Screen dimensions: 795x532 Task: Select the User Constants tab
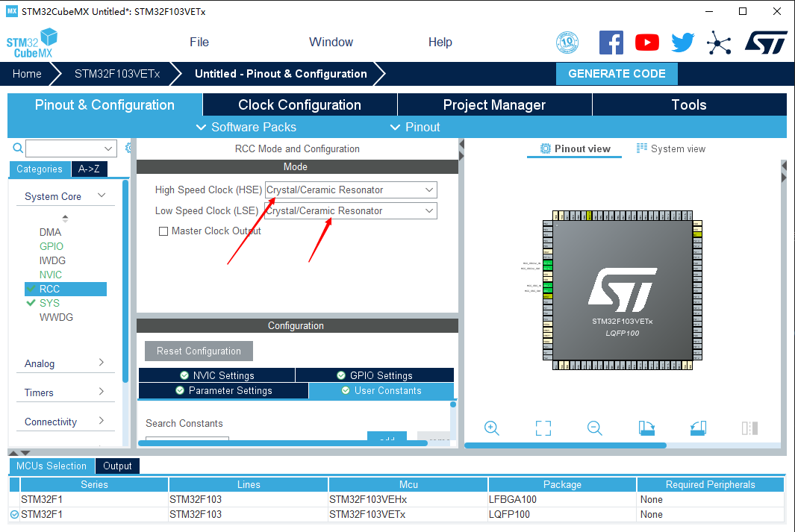click(x=381, y=391)
